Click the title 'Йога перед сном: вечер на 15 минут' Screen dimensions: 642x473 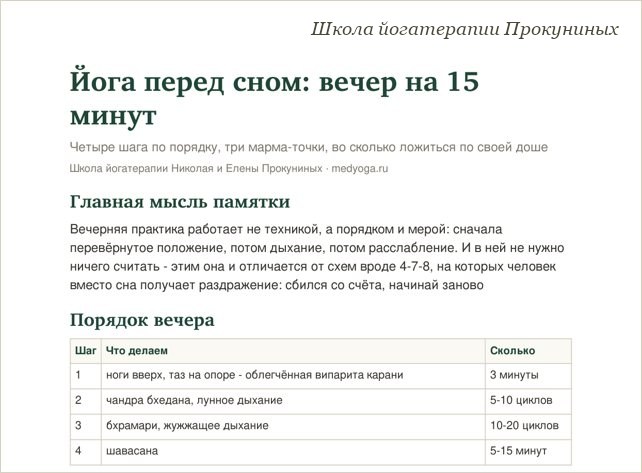274,98
